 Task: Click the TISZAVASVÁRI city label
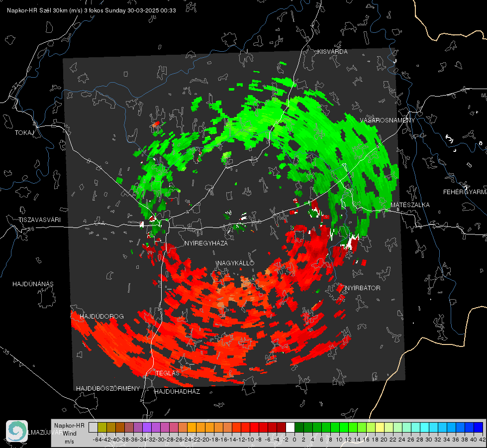click(x=39, y=220)
